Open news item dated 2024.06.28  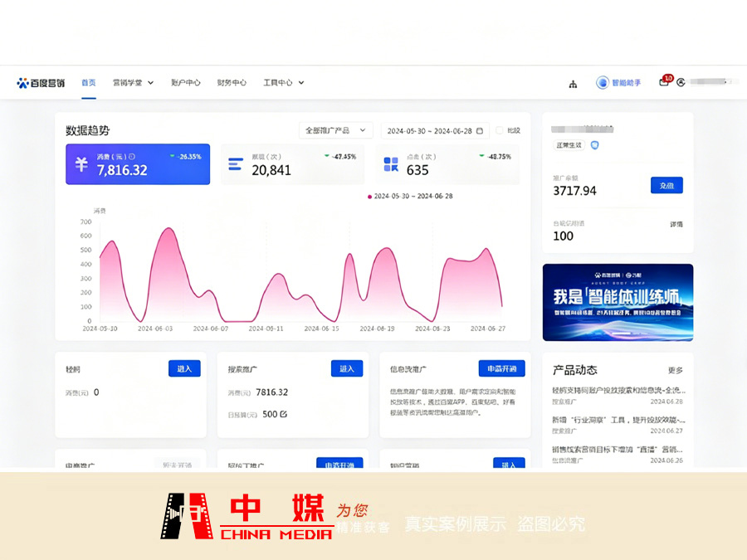(618, 395)
